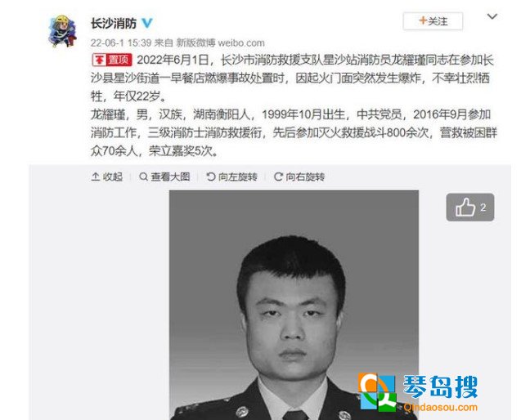Click the grayscale portrait photo

pos(294,305)
